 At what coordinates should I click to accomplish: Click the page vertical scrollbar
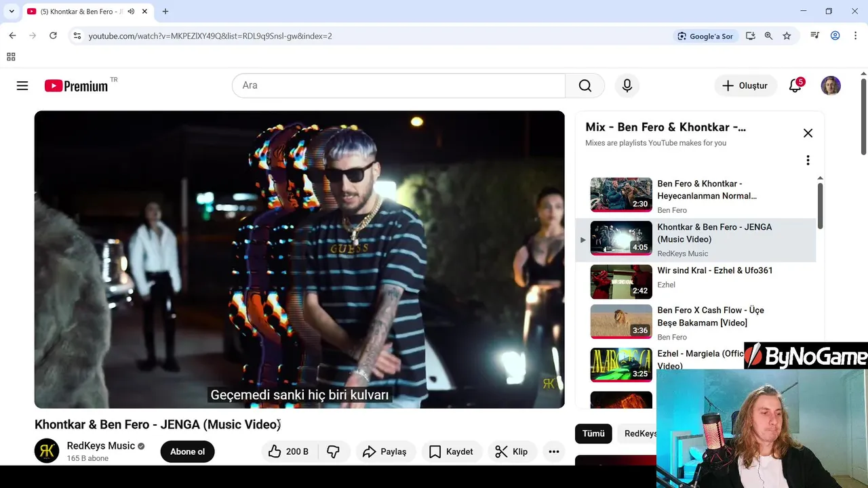point(863,115)
